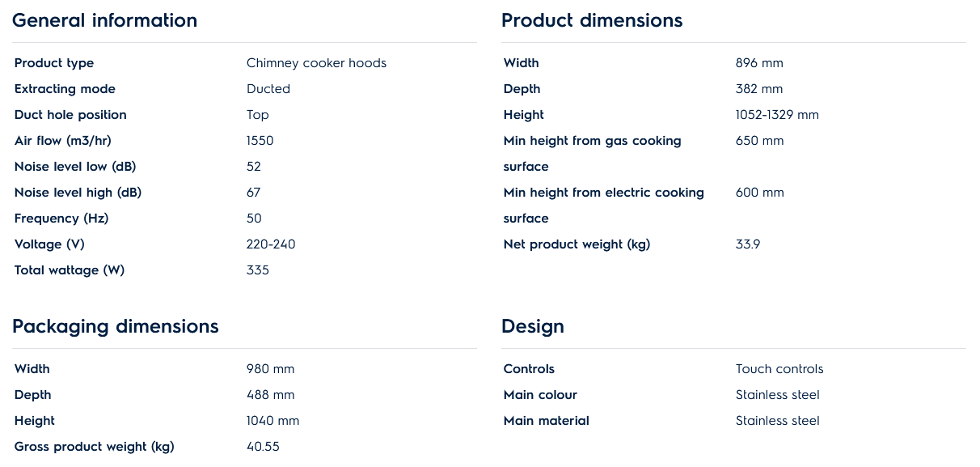Click the Packaging dimensions heading
The width and height of the screenshot is (980, 467).
pos(115,327)
